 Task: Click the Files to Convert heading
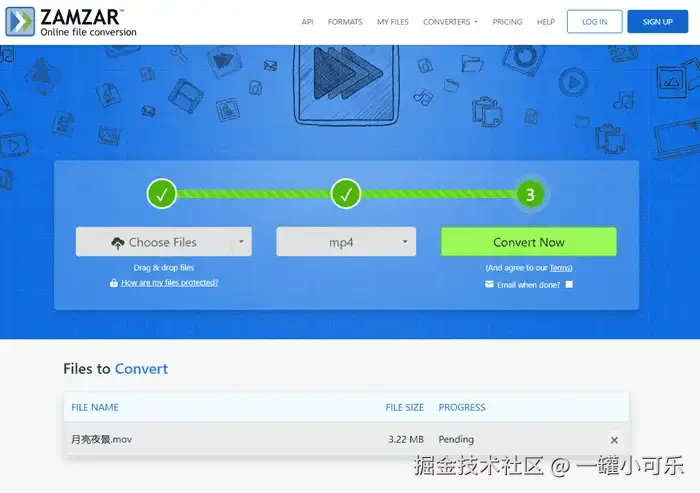116,369
